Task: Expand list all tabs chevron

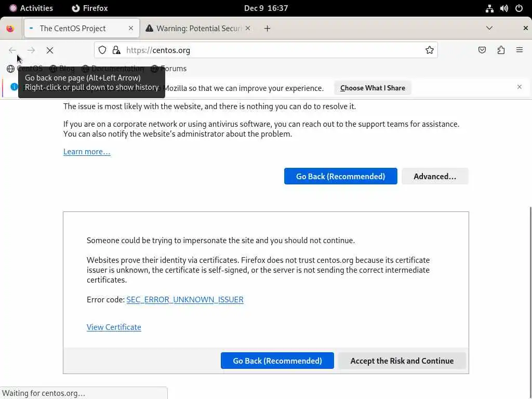Action: pyautogui.click(x=489, y=28)
